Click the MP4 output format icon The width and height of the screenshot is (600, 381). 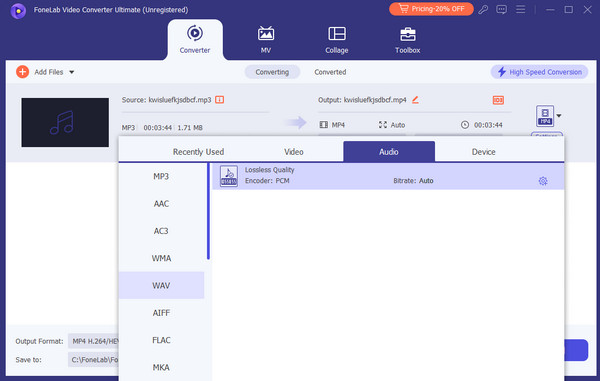545,116
